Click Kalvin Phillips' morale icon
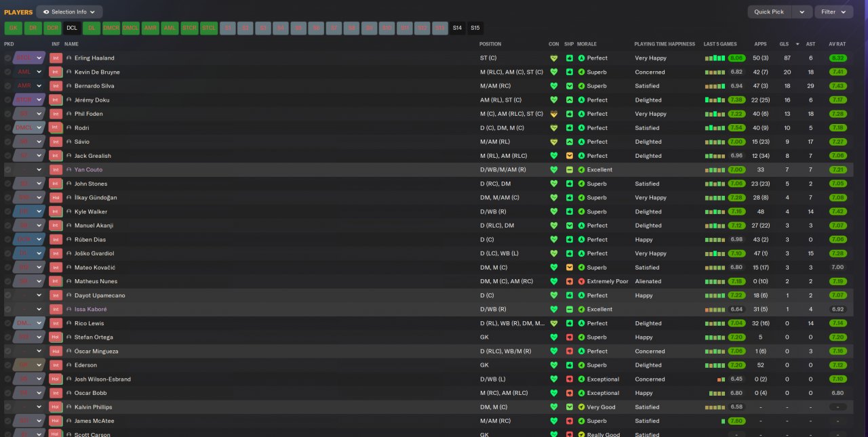The width and height of the screenshot is (868, 437). coord(581,407)
